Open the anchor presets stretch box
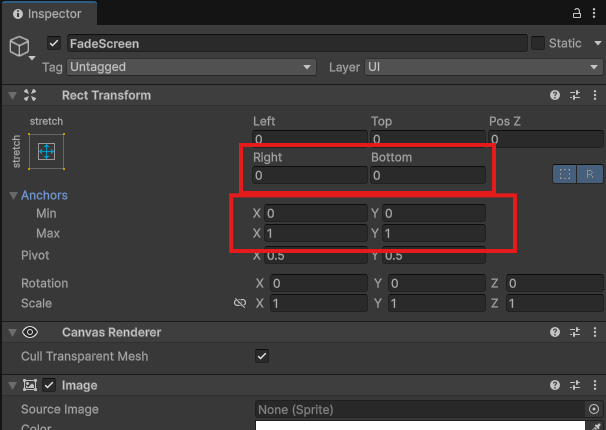The width and height of the screenshot is (606, 430). 46,152
